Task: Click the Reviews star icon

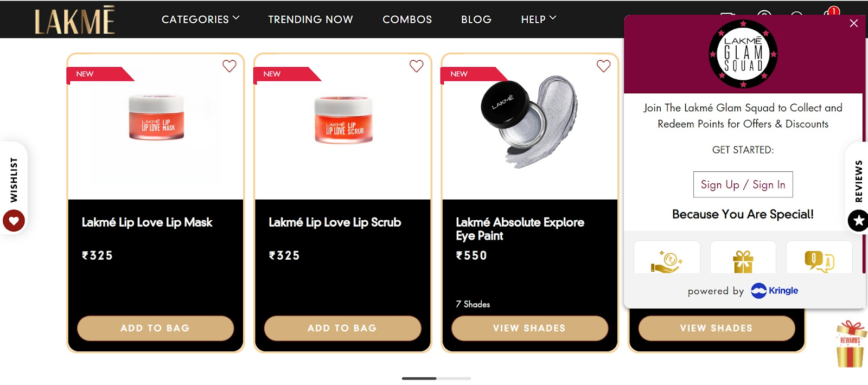Action: [x=858, y=221]
